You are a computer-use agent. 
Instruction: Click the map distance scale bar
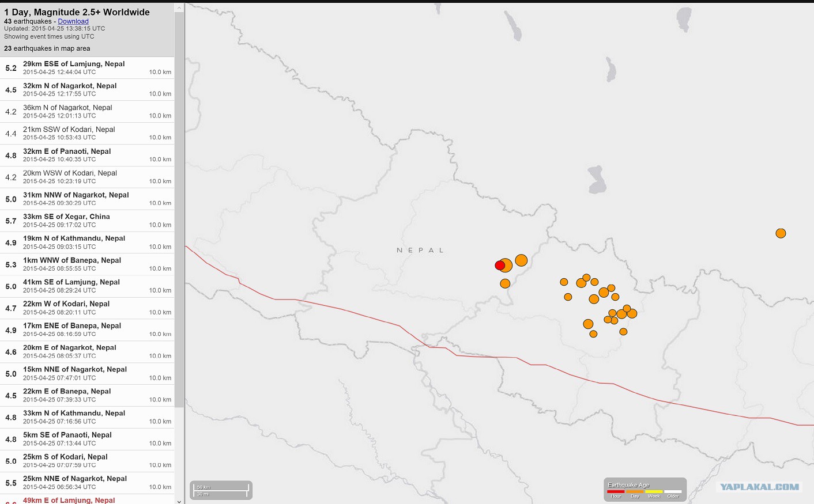coord(221,490)
